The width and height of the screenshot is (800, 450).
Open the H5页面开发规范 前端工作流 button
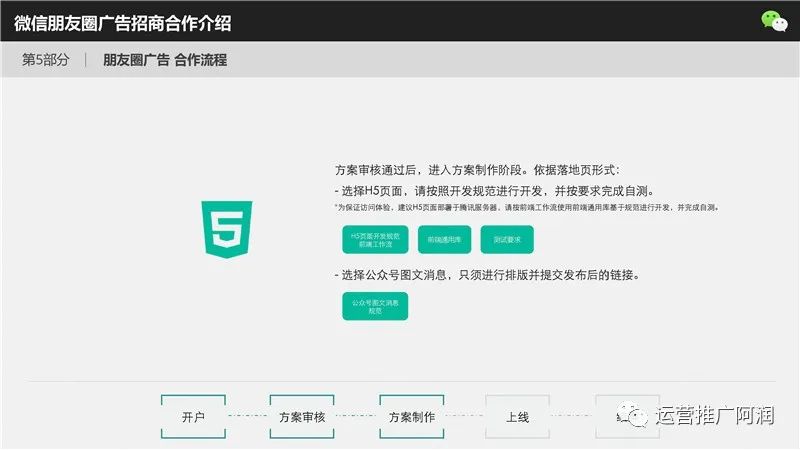click(x=375, y=240)
